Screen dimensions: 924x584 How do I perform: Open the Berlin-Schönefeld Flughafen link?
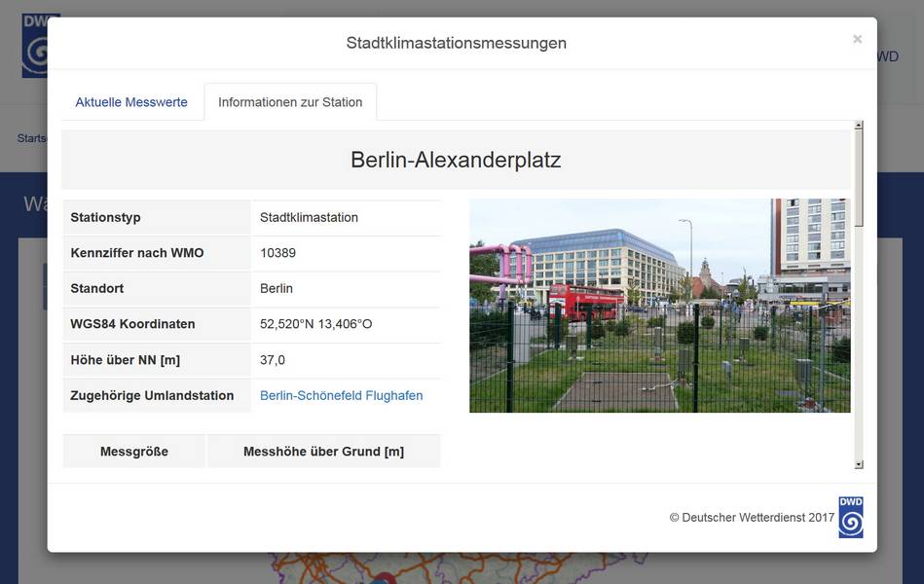[341, 395]
